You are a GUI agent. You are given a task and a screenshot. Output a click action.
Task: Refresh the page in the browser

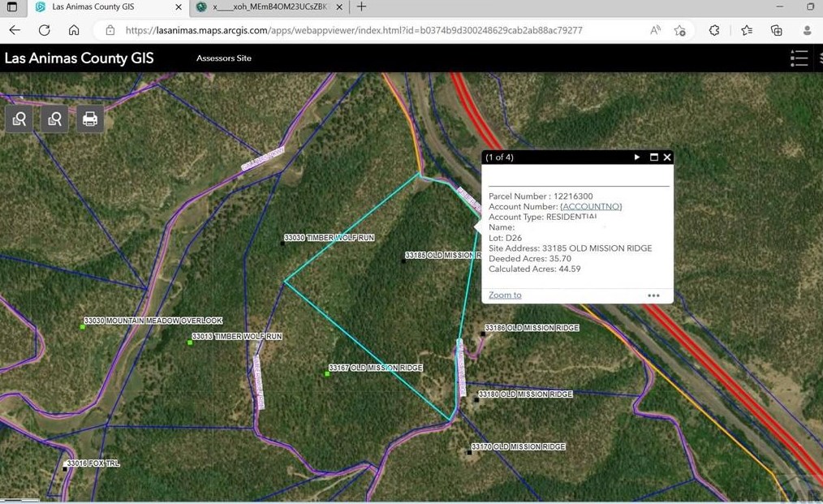pyautogui.click(x=44, y=31)
